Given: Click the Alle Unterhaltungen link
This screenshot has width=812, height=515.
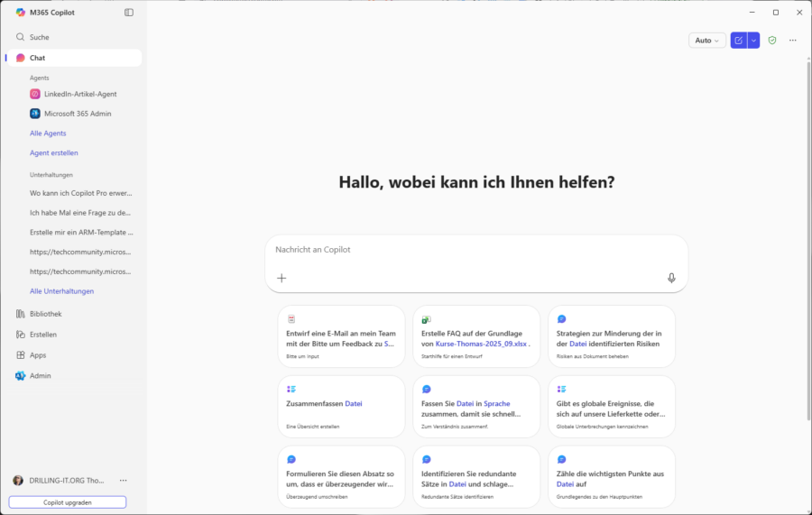Looking at the screenshot, I should (x=61, y=291).
